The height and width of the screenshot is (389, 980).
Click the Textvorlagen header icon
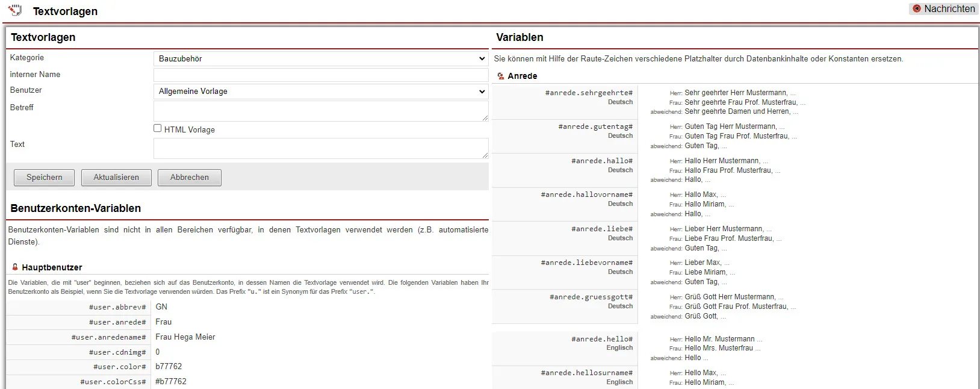tap(15, 10)
